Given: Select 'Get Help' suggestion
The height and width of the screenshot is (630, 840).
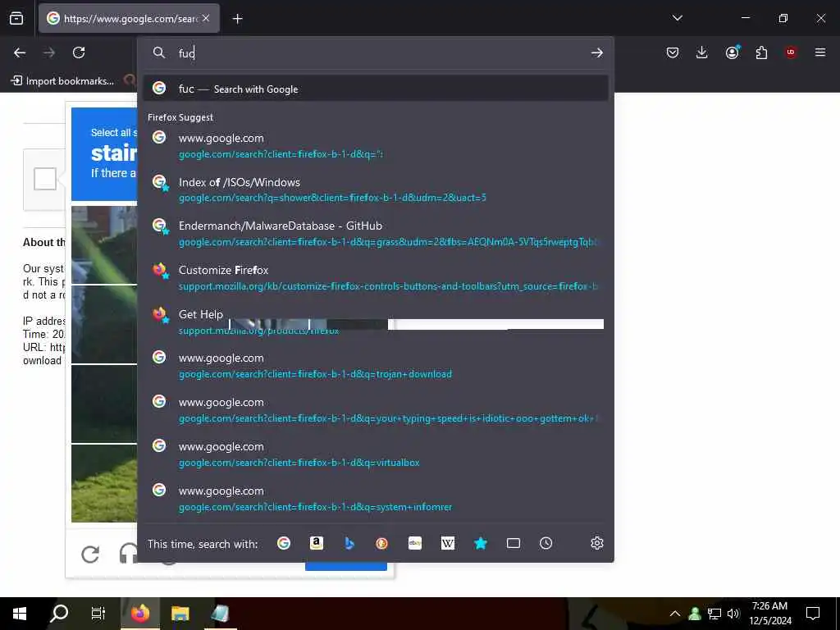Looking at the screenshot, I should [x=376, y=322].
